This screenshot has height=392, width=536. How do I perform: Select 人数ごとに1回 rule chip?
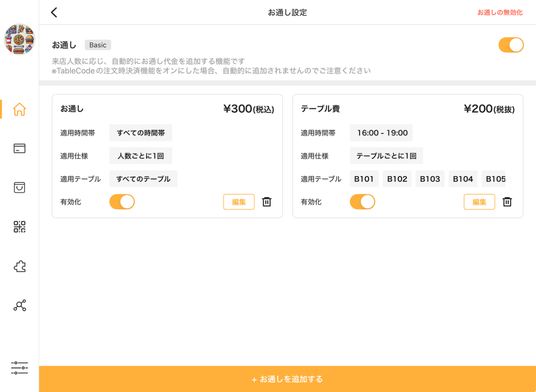[x=141, y=156]
